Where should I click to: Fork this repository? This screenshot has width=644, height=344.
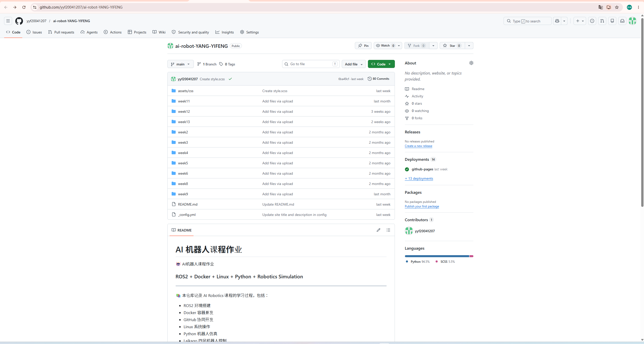click(x=417, y=46)
